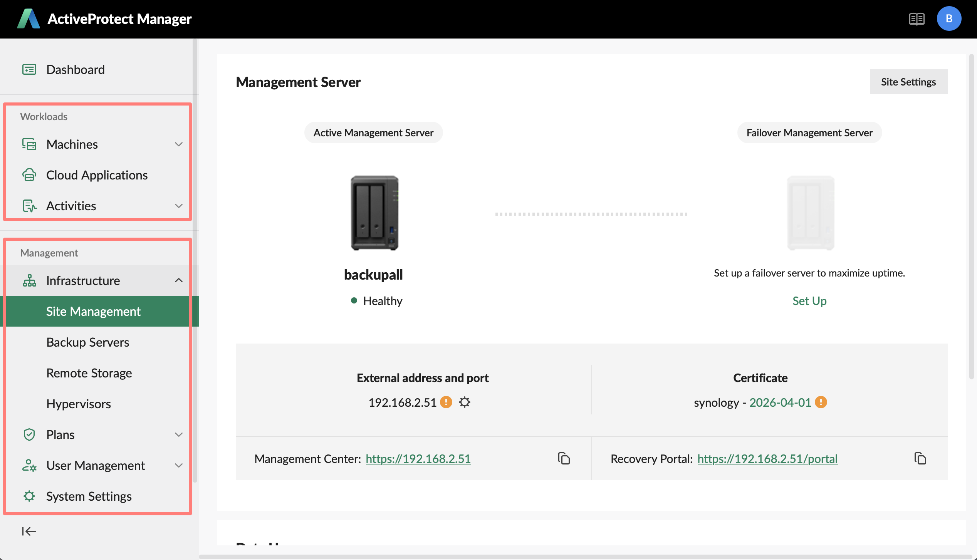Screen dimensions: 977x560
Task: Expand the Machines menu chevron
Action: pos(179,144)
